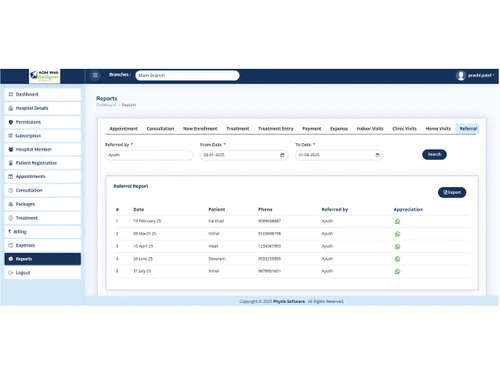Open the To Date calendar picker icon

[x=377, y=155]
